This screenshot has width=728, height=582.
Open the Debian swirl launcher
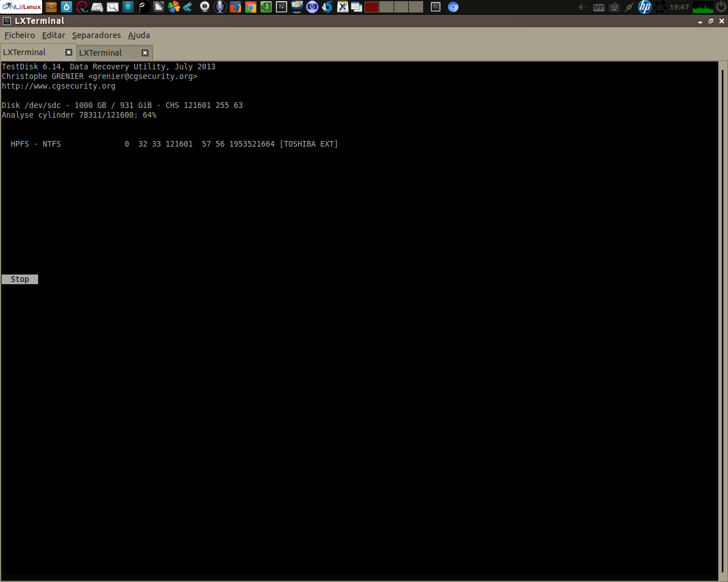pyautogui.click(x=82, y=7)
